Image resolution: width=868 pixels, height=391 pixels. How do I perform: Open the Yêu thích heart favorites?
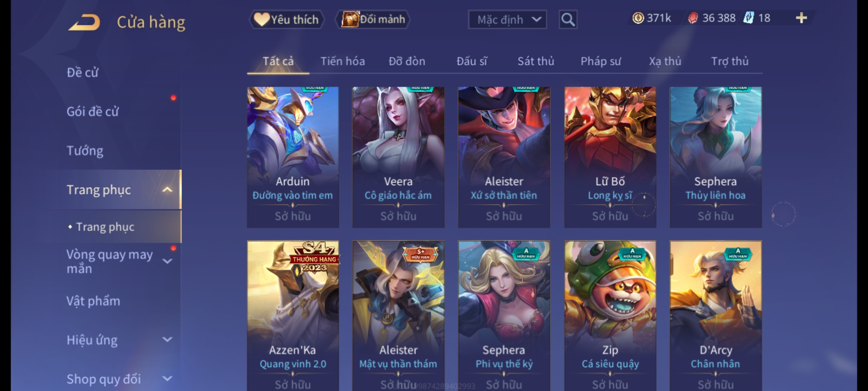[x=287, y=20]
